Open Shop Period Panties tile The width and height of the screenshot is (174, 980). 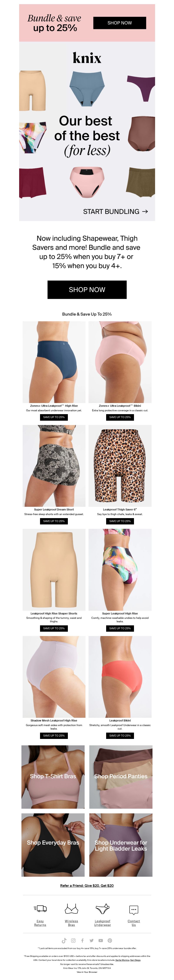[x=121, y=776]
